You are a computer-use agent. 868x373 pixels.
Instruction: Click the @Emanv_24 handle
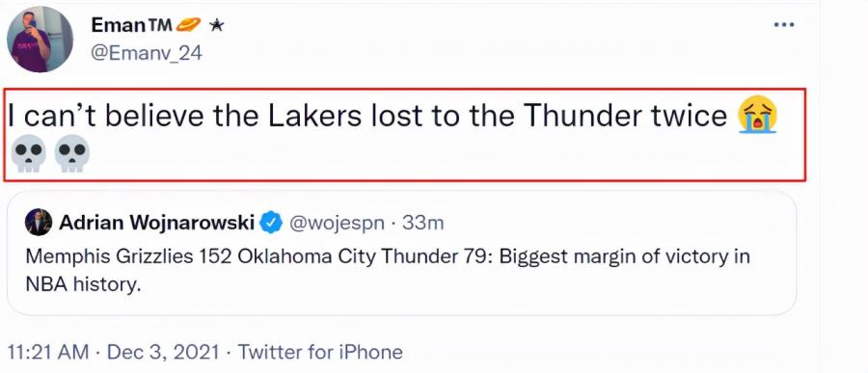(x=147, y=54)
